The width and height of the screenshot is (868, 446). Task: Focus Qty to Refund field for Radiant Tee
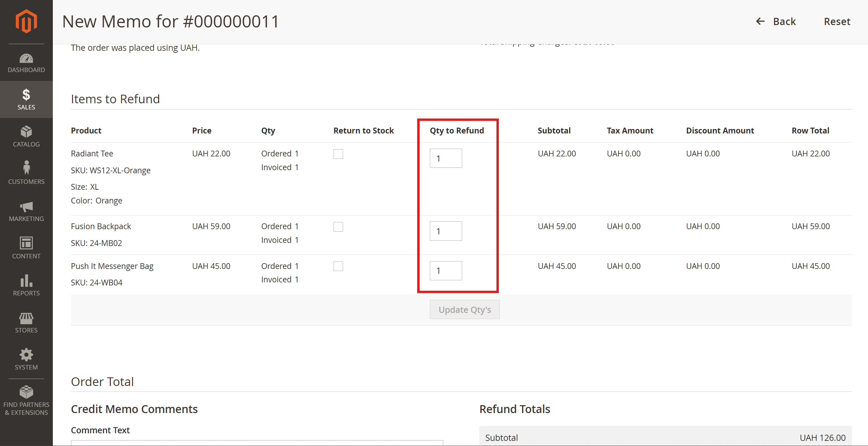(446, 158)
